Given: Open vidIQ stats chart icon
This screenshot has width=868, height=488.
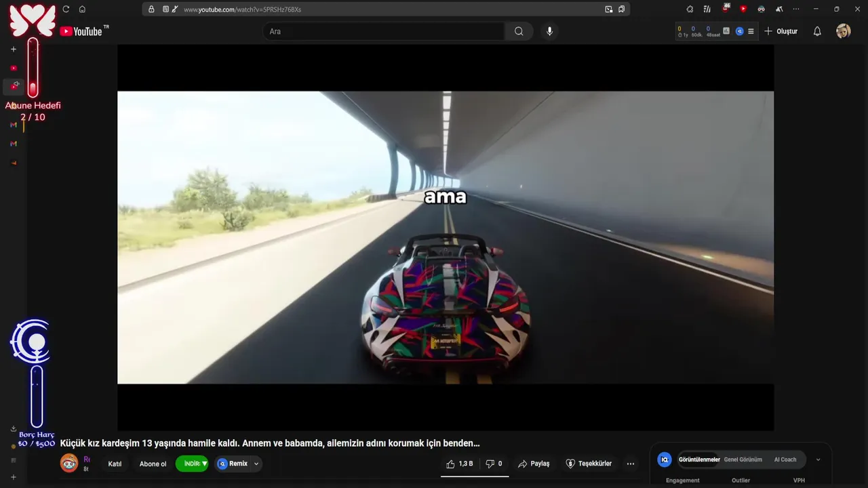Looking at the screenshot, I should pyautogui.click(x=726, y=31).
